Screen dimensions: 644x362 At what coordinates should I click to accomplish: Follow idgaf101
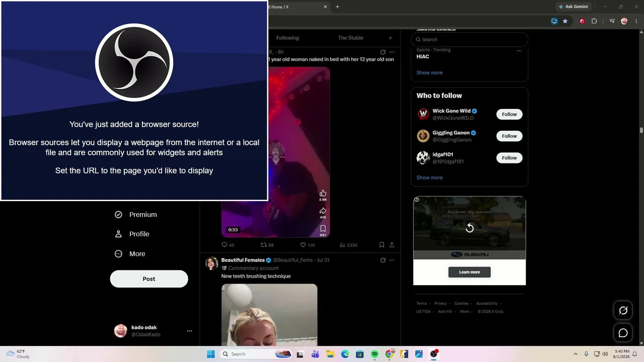509,158
